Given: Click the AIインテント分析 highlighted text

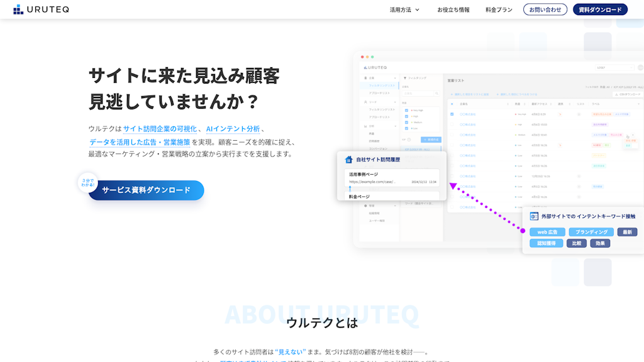Looking at the screenshot, I should (x=233, y=129).
